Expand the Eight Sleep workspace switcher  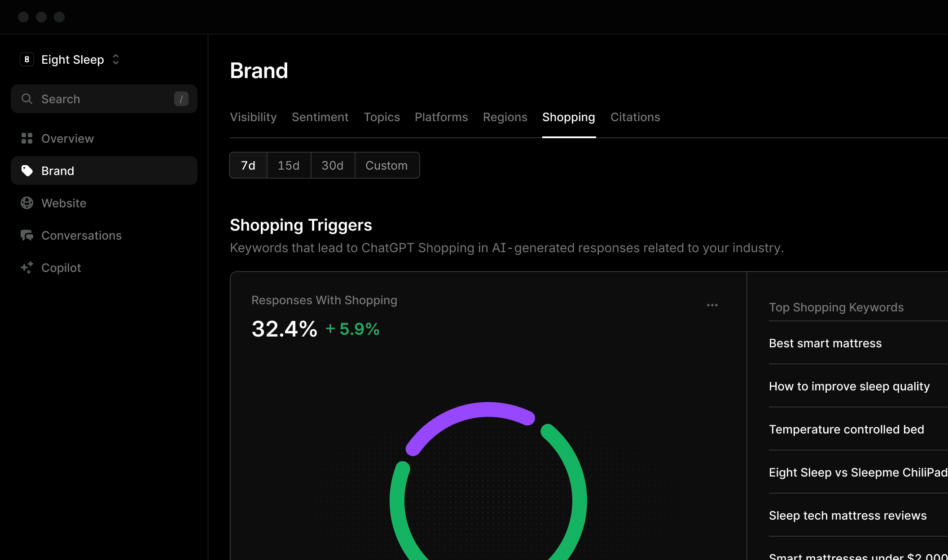[115, 59]
